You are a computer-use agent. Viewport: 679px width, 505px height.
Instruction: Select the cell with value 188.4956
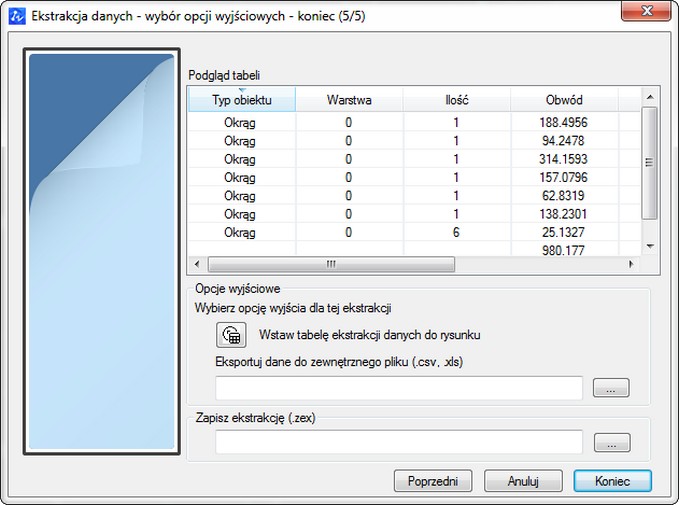[x=563, y=123]
